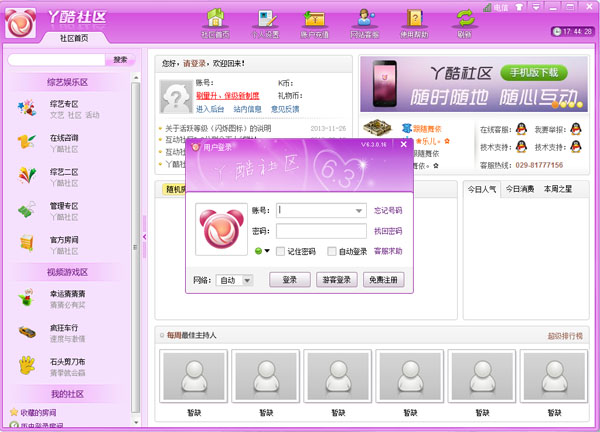Click the 免费注册 free register button
Viewport: 600px width, 432px height.
point(383,280)
